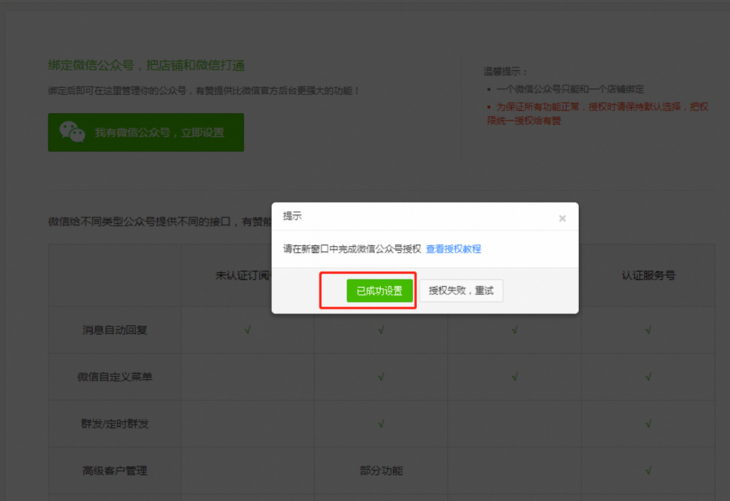Click checkmark in 高级客户管理 row under 认证服务号

point(648,471)
